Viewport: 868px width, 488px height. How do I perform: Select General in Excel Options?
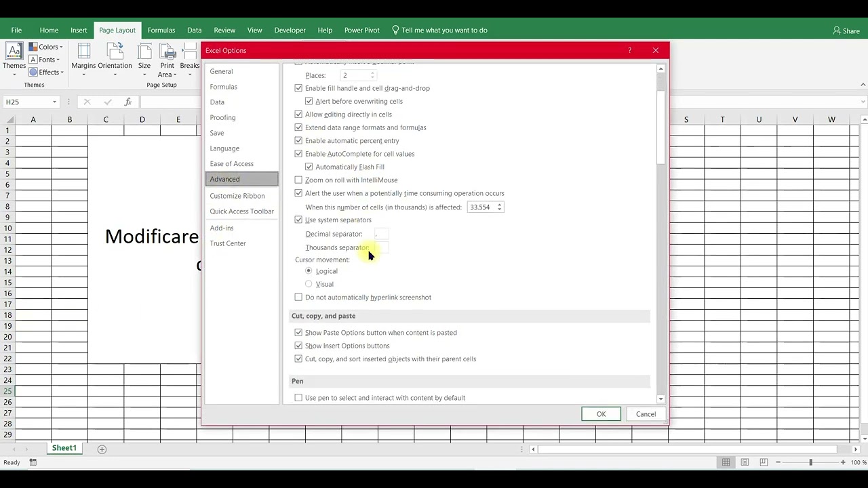tap(241, 71)
